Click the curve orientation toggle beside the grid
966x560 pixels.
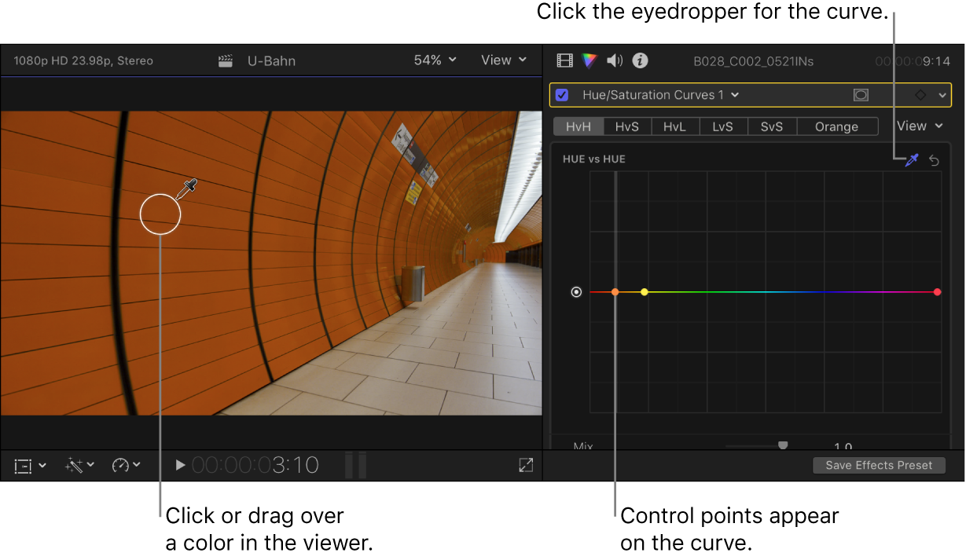click(576, 291)
